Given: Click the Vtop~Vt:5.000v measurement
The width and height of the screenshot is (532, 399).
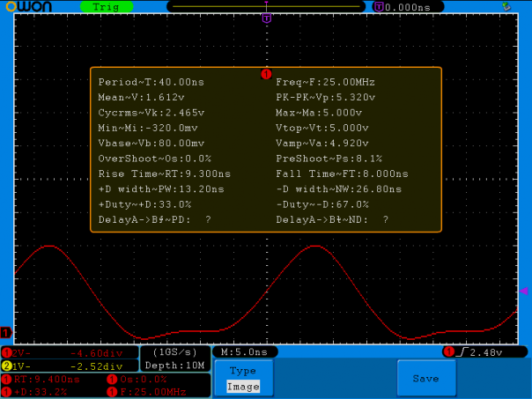Looking at the screenshot, I should 322,128.
